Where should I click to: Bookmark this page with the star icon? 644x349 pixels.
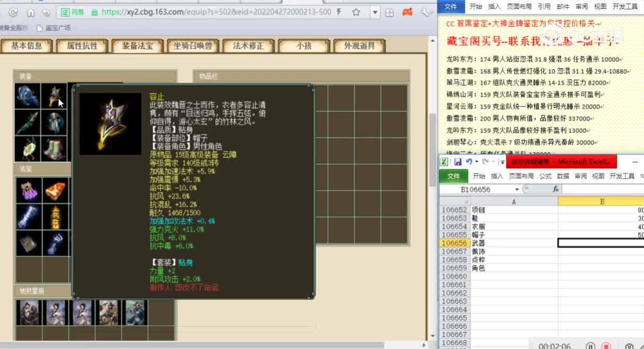coord(356,12)
